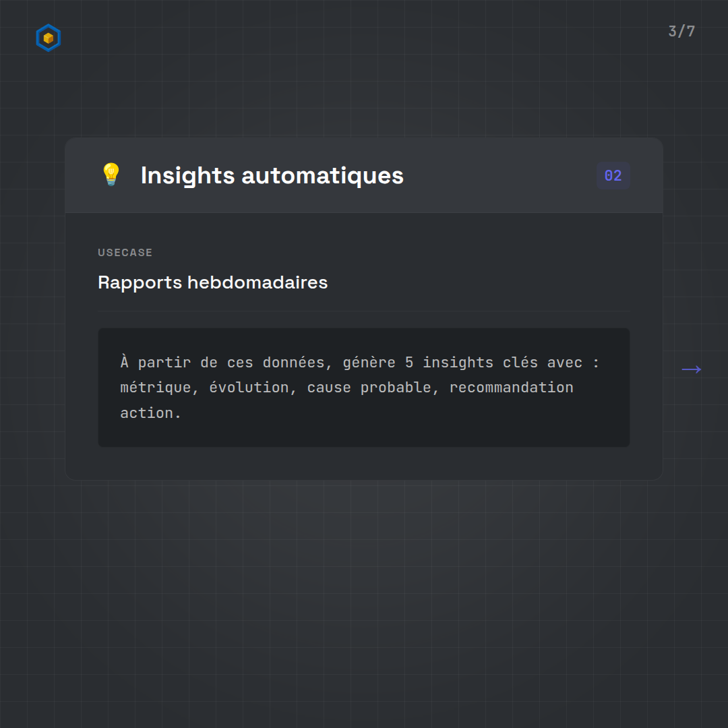Click the empty grid background below the card
This screenshot has width=728, height=728.
pos(364,593)
